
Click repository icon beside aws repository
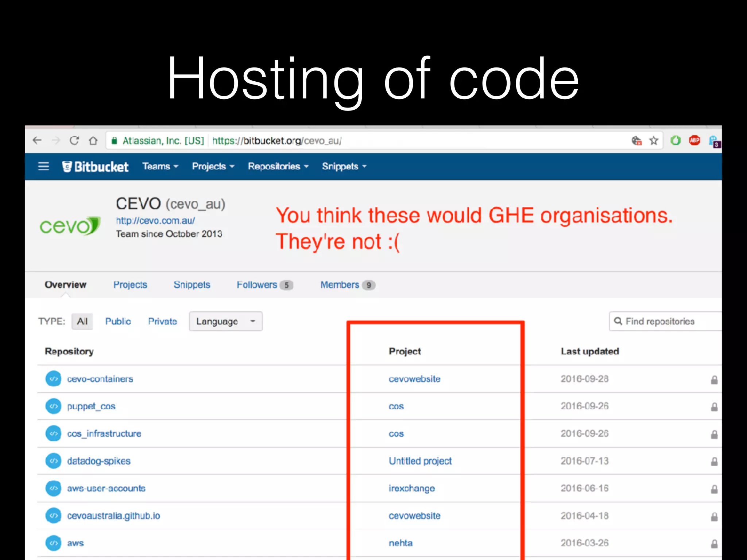point(53,543)
